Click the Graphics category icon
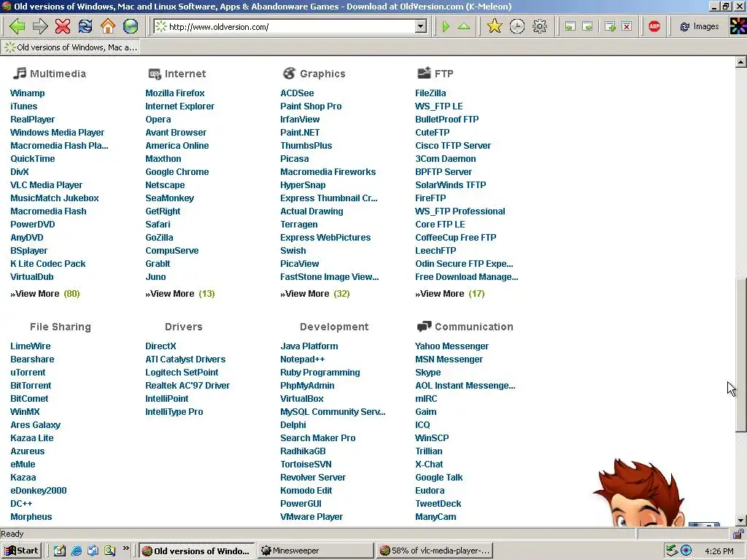Image resolution: width=747 pixels, height=560 pixels. tap(289, 74)
